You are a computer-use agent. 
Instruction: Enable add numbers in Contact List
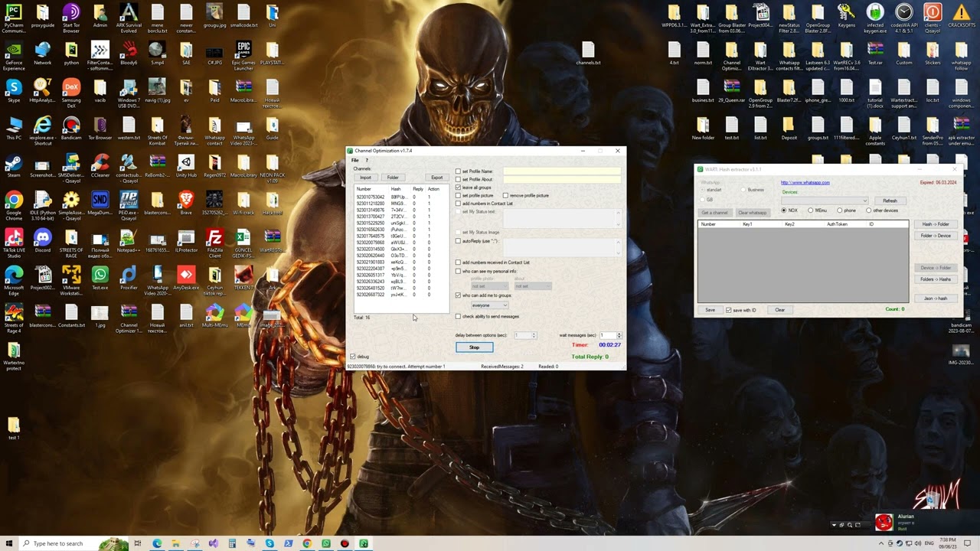tap(458, 204)
